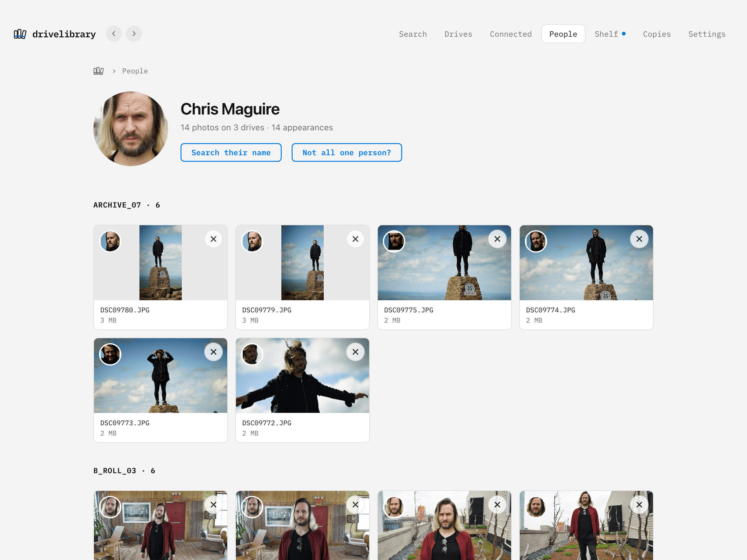Open the Search tab

click(x=413, y=34)
